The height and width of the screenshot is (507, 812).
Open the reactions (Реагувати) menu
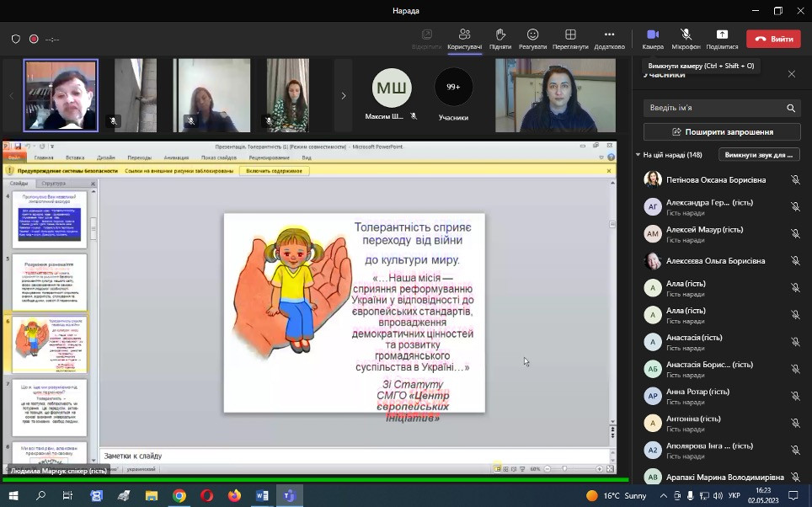click(532, 39)
